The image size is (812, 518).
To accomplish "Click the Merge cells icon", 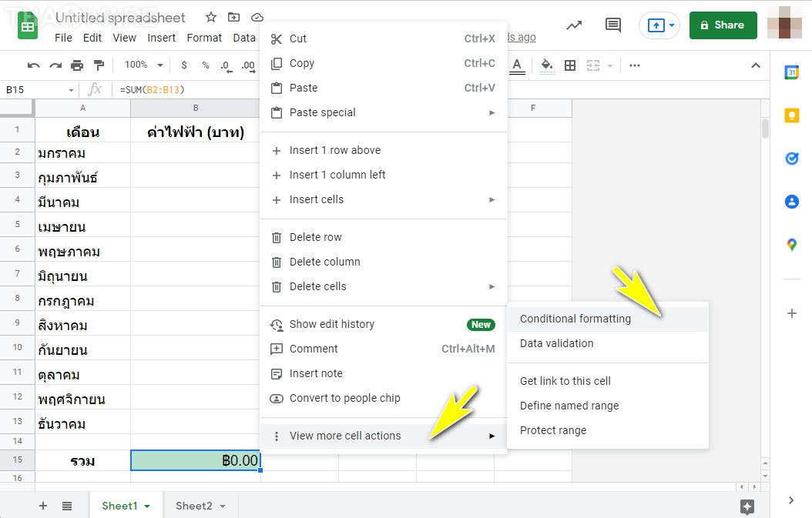I will coord(593,65).
